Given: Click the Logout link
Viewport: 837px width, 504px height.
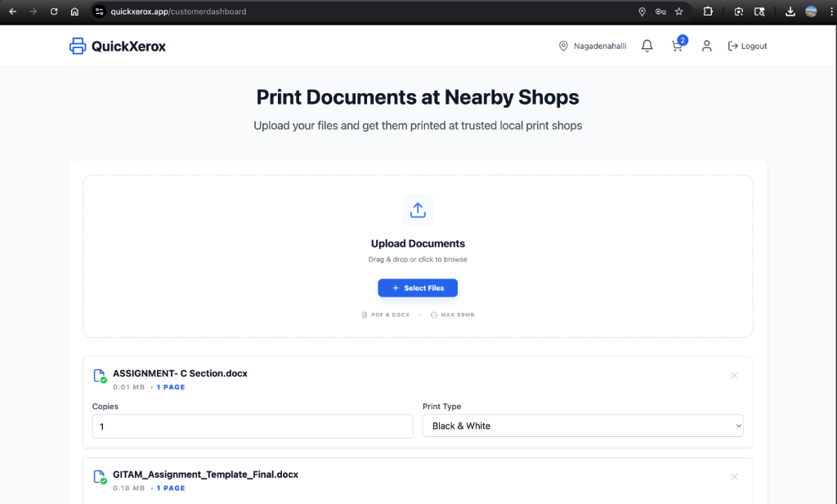Looking at the screenshot, I should [x=747, y=47].
